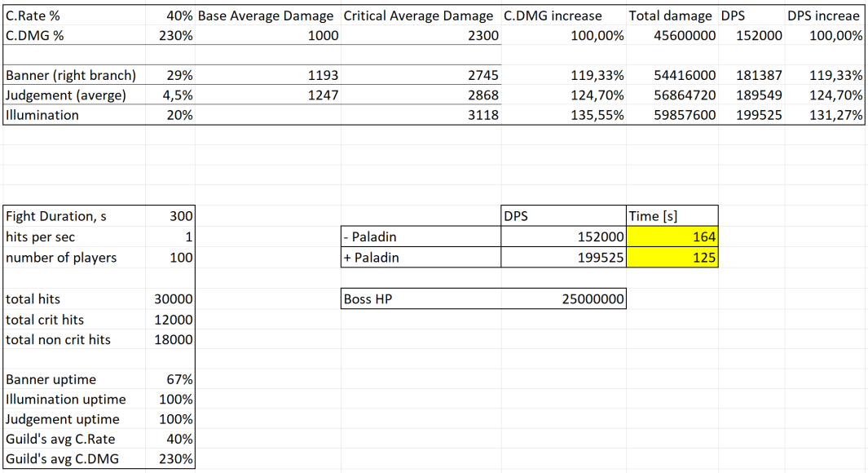This screenshot has height=473, width=868.
Task: Select the "C.Rate %" label cell
Action: pos(33,15)
